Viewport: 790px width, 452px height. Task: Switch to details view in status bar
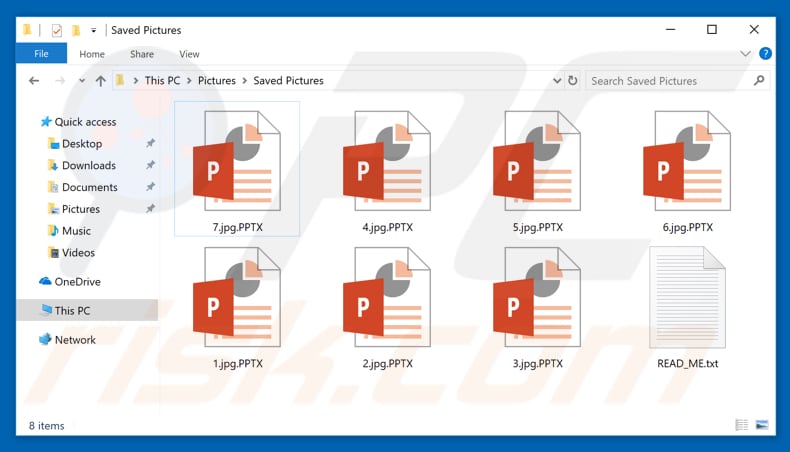coord(741,426)
